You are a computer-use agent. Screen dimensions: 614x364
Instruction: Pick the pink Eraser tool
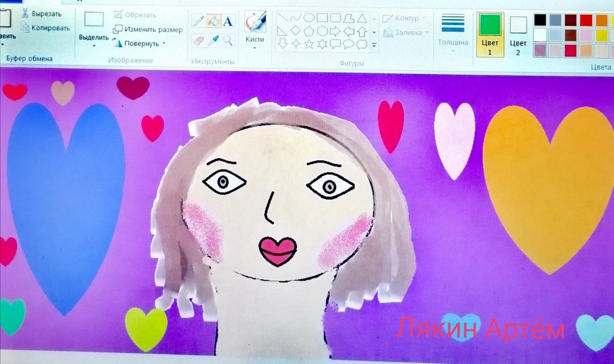coord(198,41)
